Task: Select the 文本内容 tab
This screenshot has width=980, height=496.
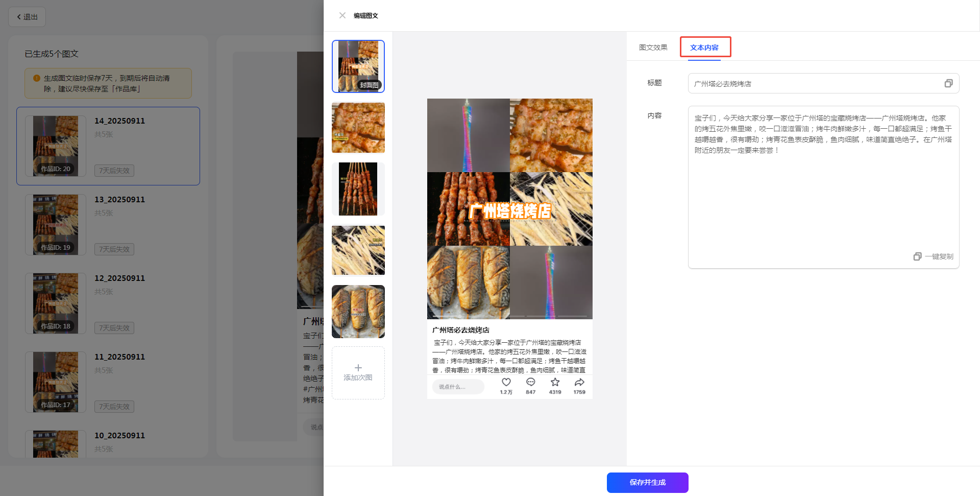Action: pyautogui.click(x=704, y=48)
